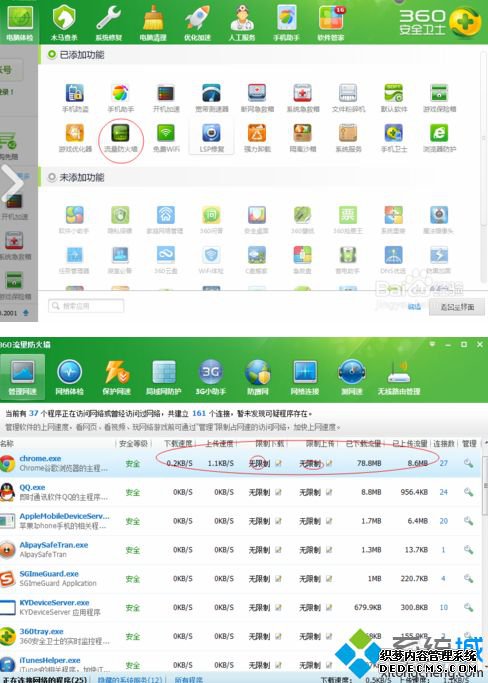Open firewall title bar dropdown menu
Image resolution: width=488 pixels, height=683 pixels.
(432, 344)
